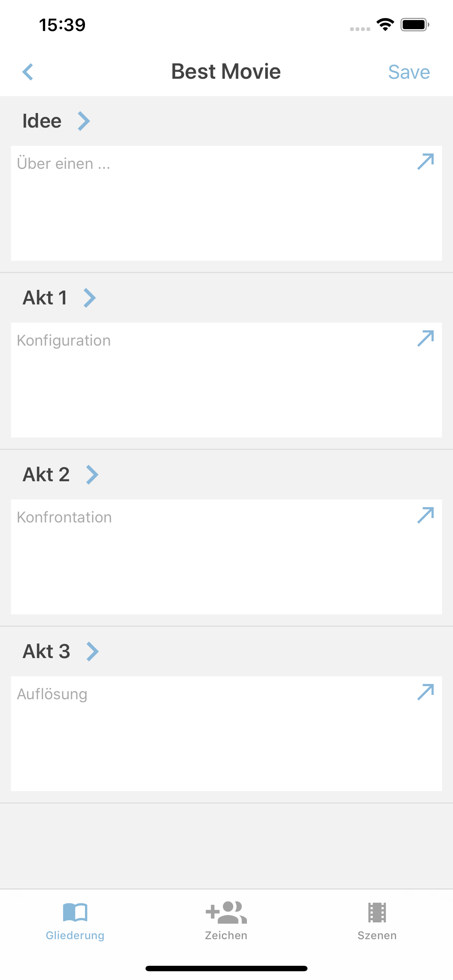Expand the Akt 1 chevron
The width and height of the screenshot is (453, 980).
89,298
